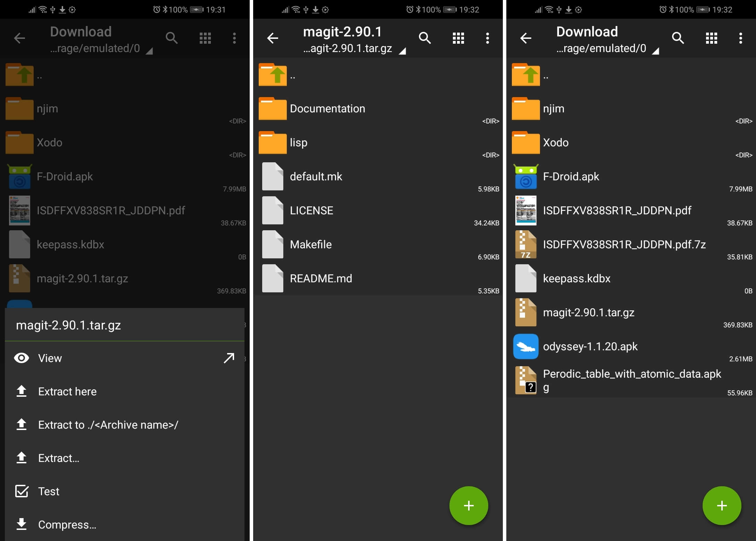
Task: Open the overflow menu in rightmost Download panel
Action: [x=740, y=38]
